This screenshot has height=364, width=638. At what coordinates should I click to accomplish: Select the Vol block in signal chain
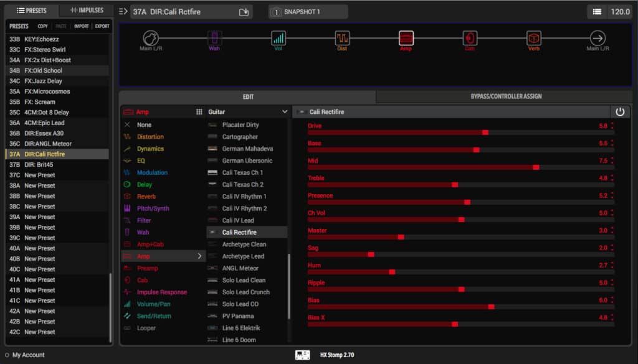(x=279, y=38)
